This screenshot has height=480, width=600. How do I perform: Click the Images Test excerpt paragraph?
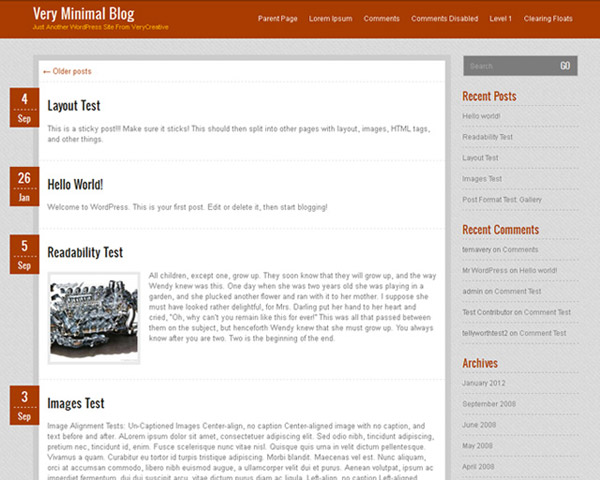coord(240,451)
